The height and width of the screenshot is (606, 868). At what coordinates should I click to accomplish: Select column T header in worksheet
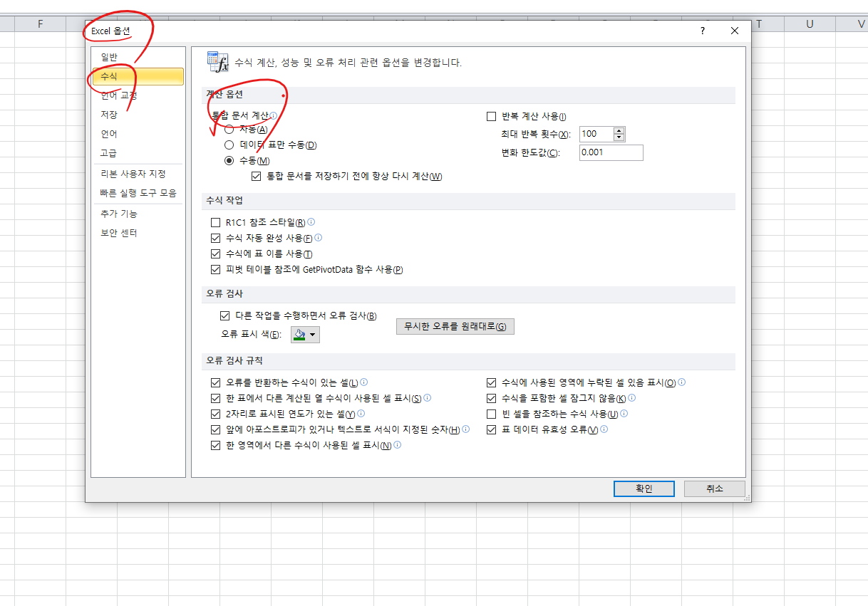point(759,24)
